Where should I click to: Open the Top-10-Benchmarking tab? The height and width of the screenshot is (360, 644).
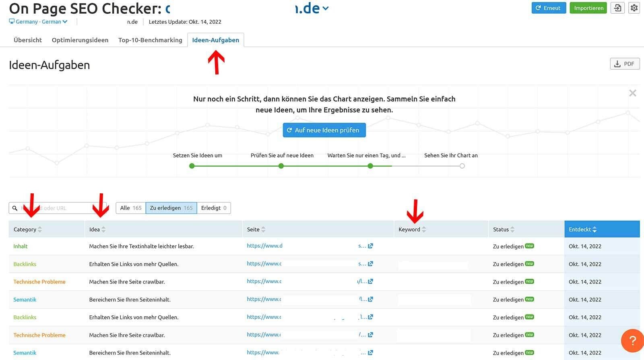150,40
